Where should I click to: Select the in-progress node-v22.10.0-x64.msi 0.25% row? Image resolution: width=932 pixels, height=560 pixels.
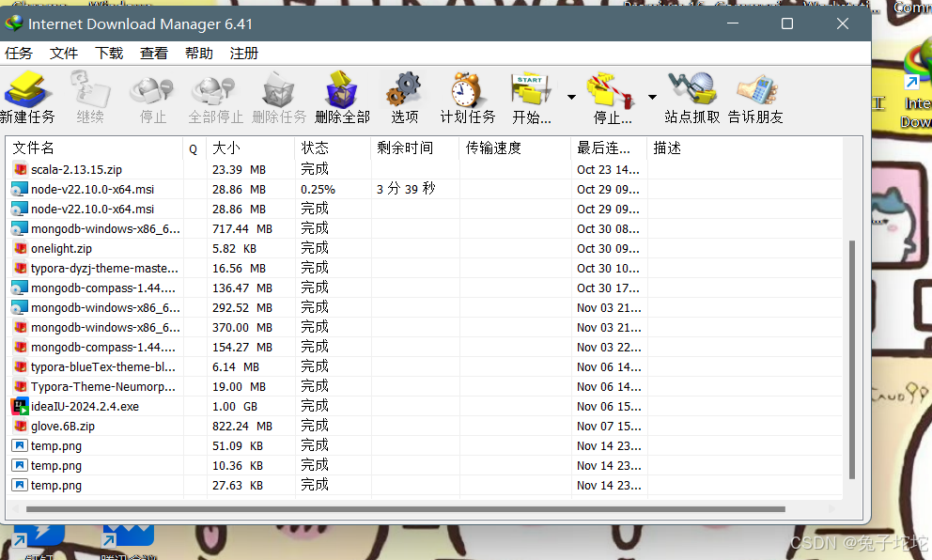point(426,189)
